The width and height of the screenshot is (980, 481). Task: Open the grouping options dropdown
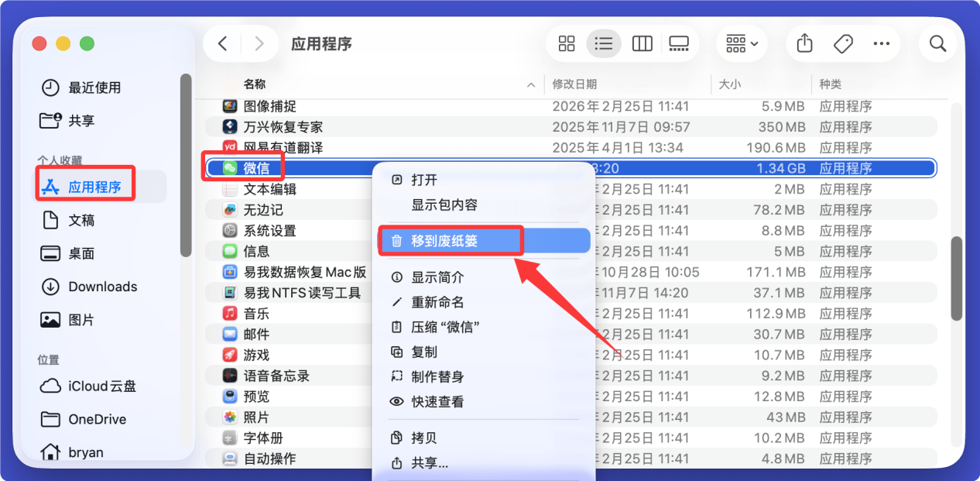741,43
